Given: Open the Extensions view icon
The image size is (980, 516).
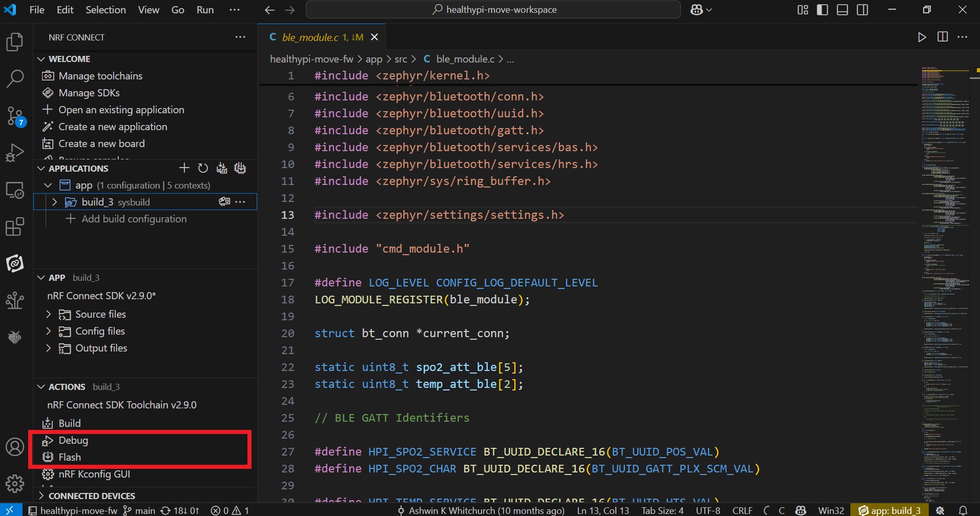Looking at the screenshot, I should click(15, 226).
